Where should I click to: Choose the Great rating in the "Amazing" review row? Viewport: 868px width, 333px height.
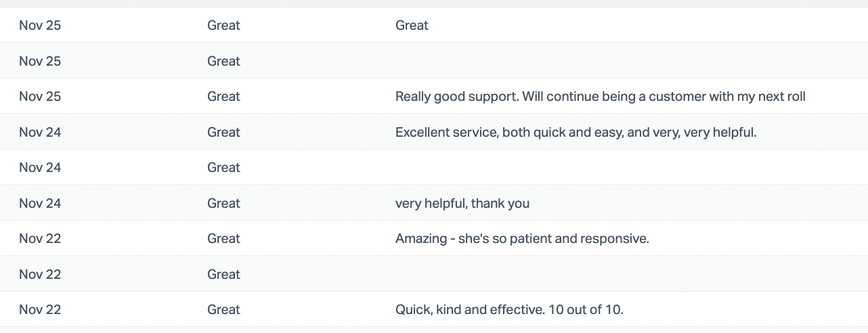click(223, 238)
